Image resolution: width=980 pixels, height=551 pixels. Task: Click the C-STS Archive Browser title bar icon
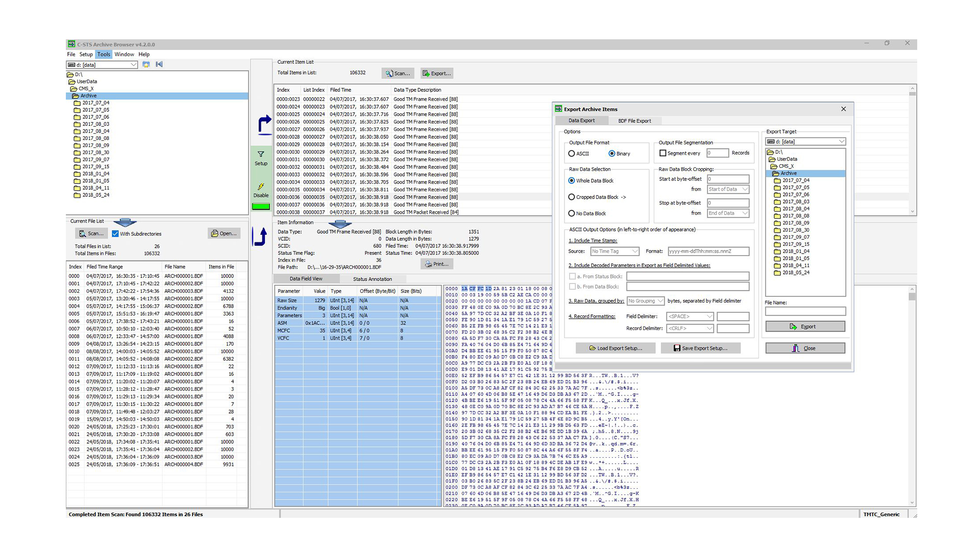72,44
